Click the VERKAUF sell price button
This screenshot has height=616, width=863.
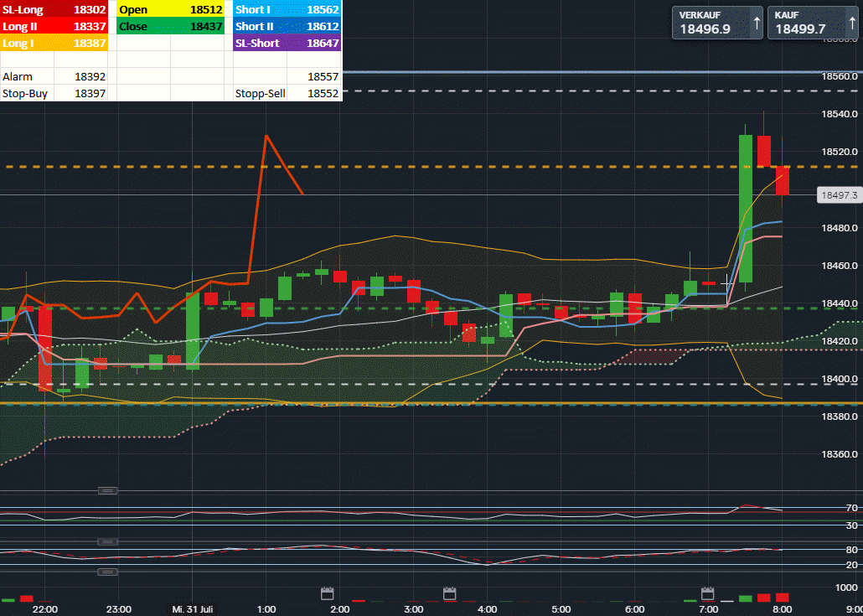coord(710,23)
